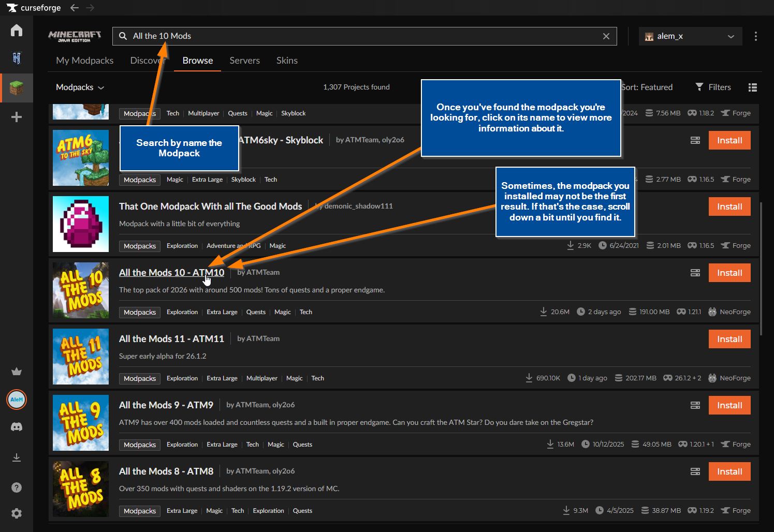Viewport: 774px width, 532px height.
Task: Open All the Mods 10 - ATM10 title link
Action: click(171, 272)
